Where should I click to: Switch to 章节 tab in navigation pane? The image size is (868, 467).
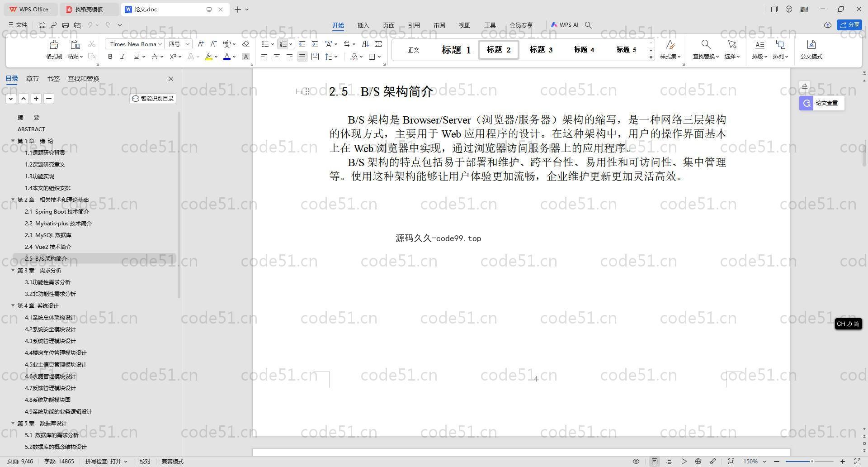pyautogui.click(x=32, y=79)
